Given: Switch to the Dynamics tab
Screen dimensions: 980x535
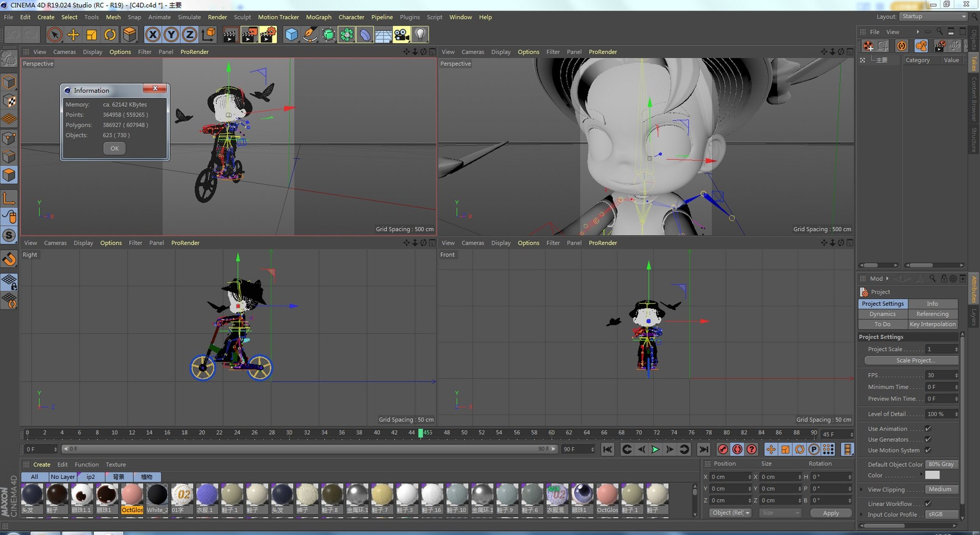Looking at the screenshot, I should (883, 314).
